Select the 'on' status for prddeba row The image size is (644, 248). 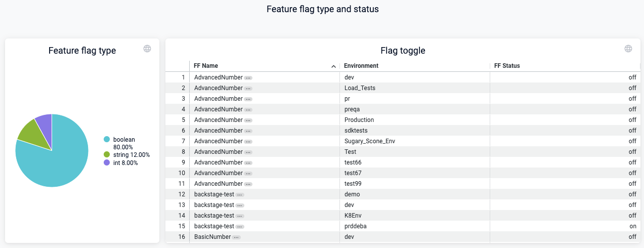click(632, 226)
